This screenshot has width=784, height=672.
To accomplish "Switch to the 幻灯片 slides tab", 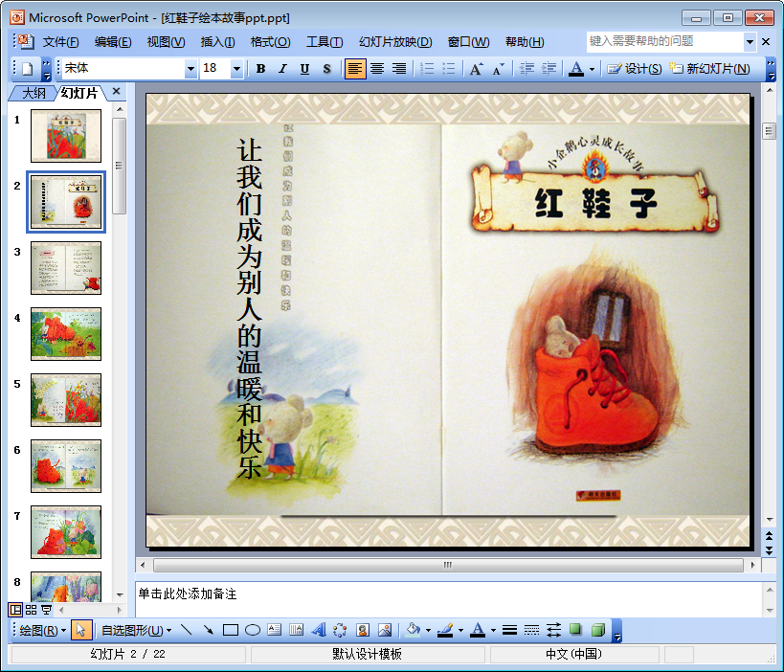I will pyautogui.click(x=79, y=93).
